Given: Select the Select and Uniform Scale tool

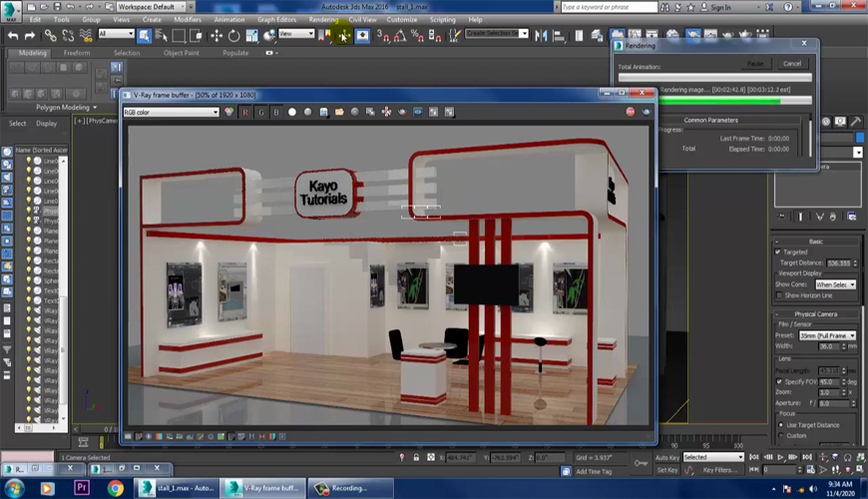Looking at the screenshot, I should pos(251,36).
